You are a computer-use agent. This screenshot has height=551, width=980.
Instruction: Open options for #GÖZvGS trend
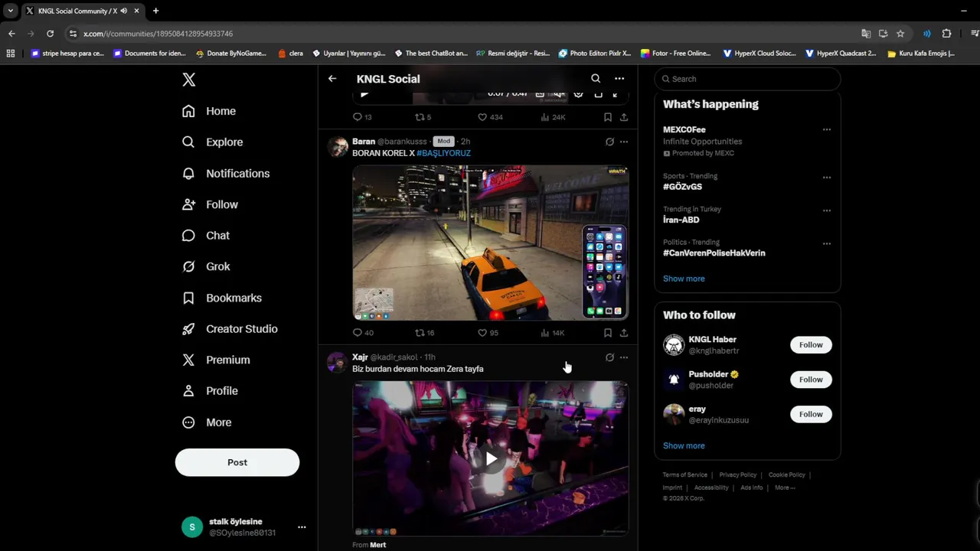(x=826, y=178)
